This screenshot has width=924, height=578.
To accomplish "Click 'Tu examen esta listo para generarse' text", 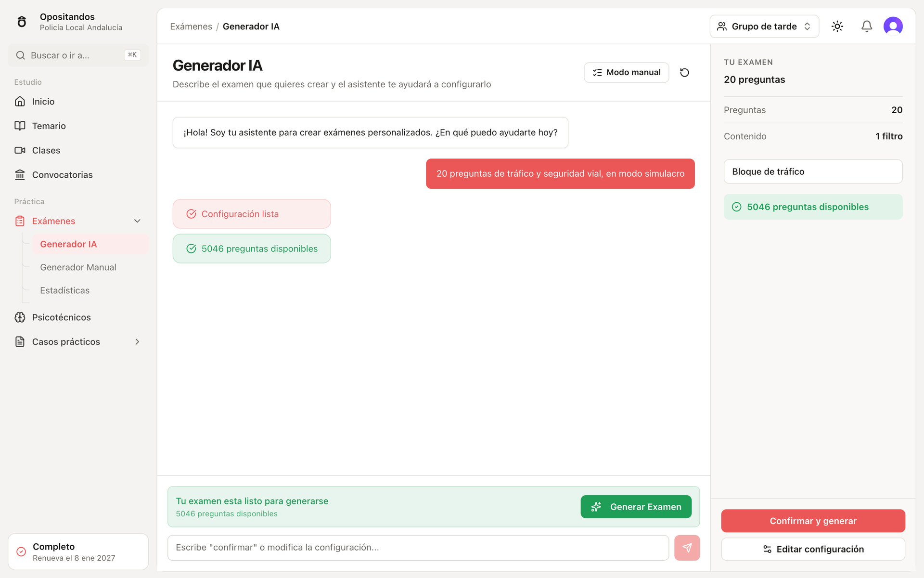I will tap(252, 501).
